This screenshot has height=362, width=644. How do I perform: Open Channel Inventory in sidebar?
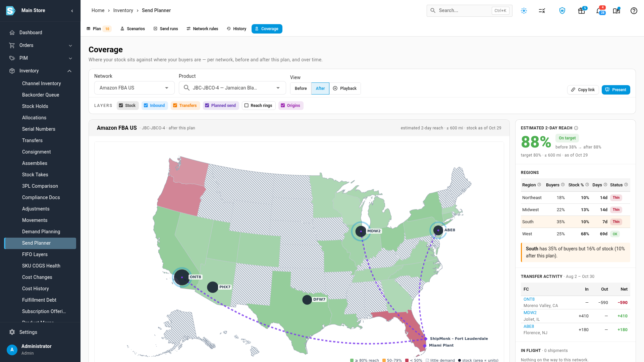pos(42,83)
